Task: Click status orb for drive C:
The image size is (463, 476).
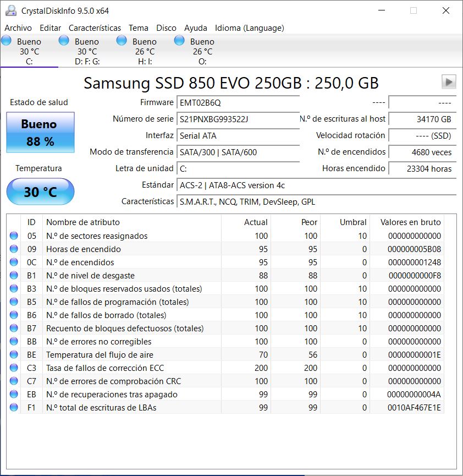Action: coord(7,41)
